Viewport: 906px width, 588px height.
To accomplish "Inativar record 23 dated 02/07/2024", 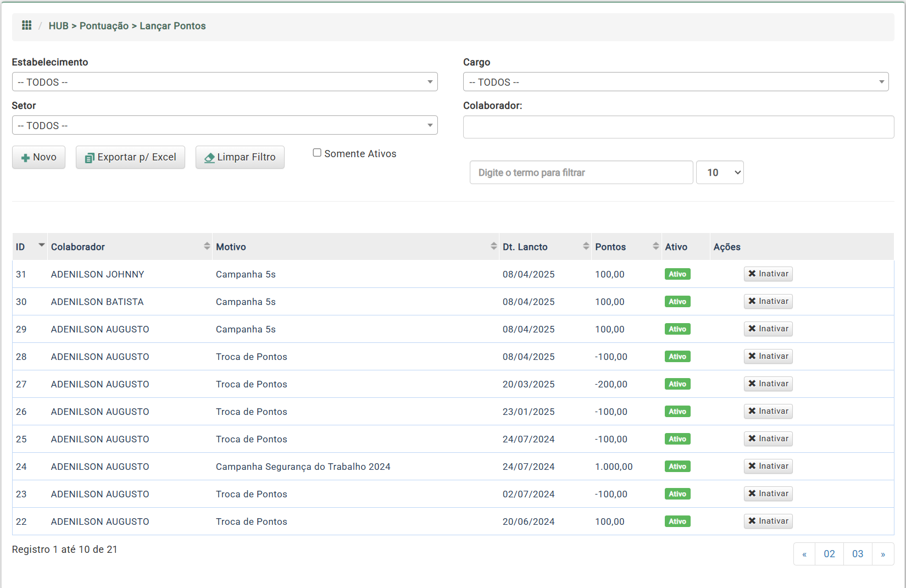I will point(768,493).
